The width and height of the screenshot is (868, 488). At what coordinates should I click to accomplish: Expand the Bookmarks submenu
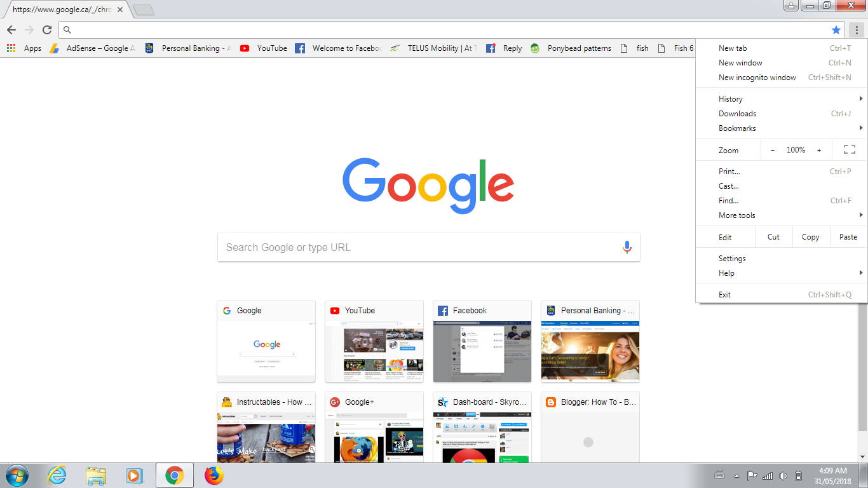[782, 128]
